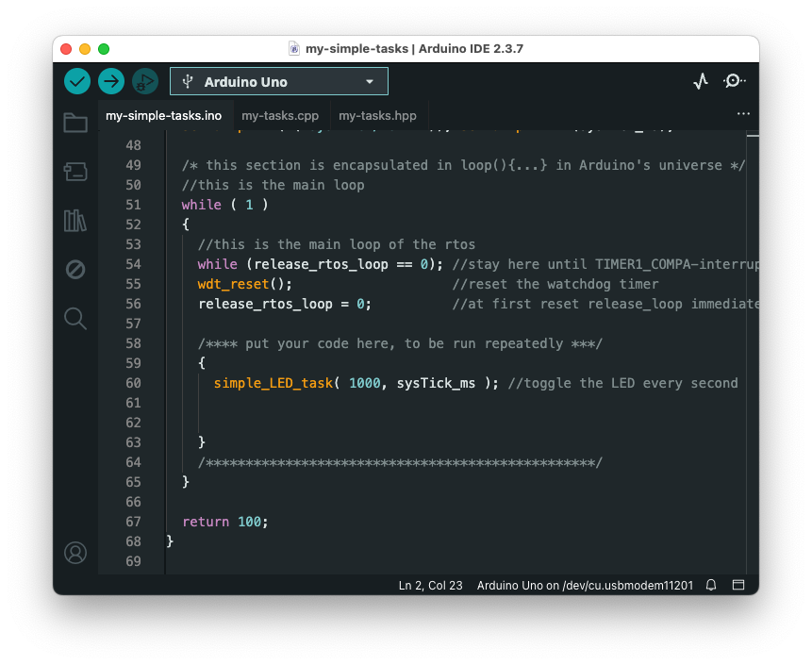Open the account profile icon
812x665 pixels.
pos(75,553)
